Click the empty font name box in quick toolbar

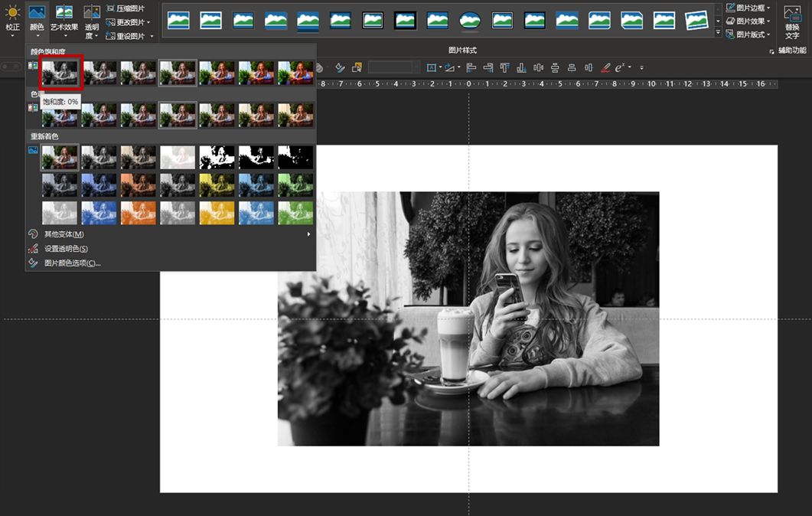point(393,67)
